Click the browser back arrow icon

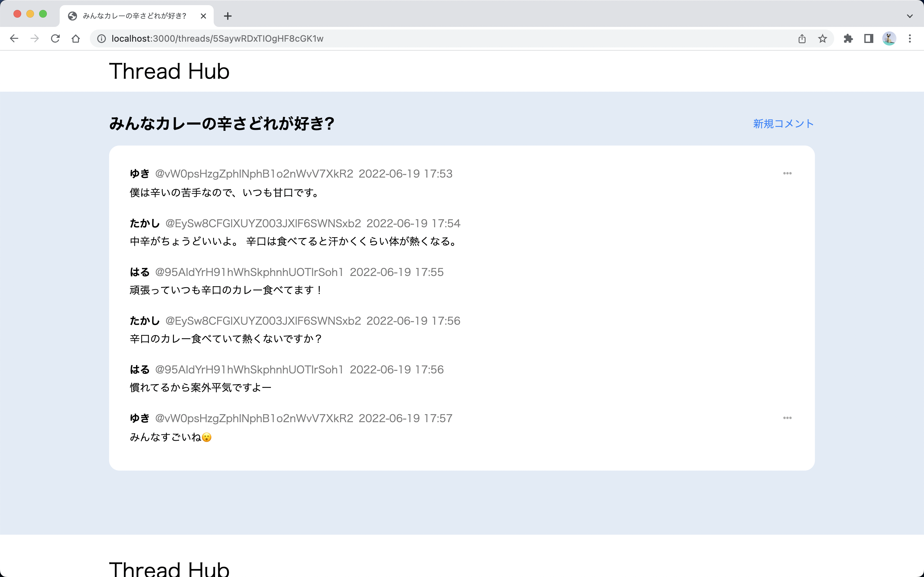[14, 38]
